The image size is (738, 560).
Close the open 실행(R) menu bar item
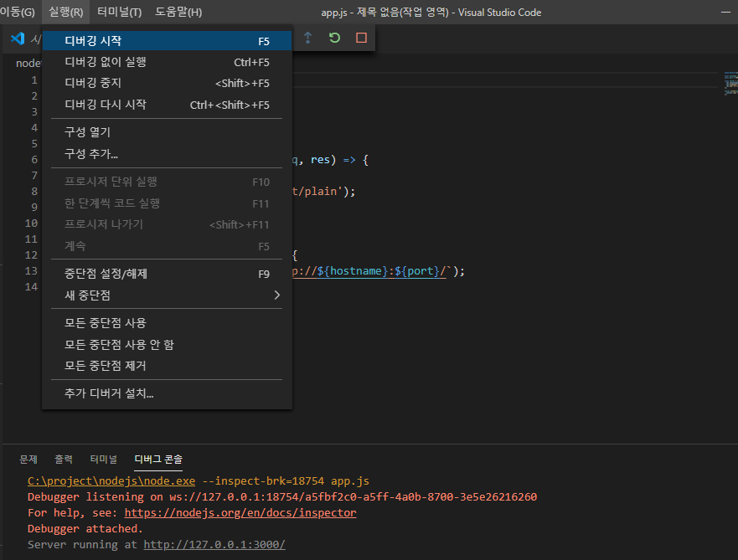(66, 13)
